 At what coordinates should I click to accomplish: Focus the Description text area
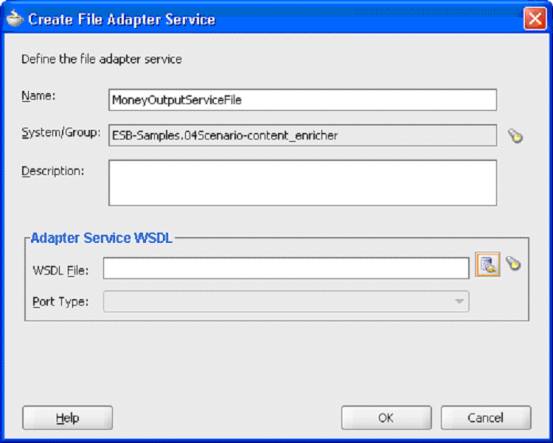point(303,183)
